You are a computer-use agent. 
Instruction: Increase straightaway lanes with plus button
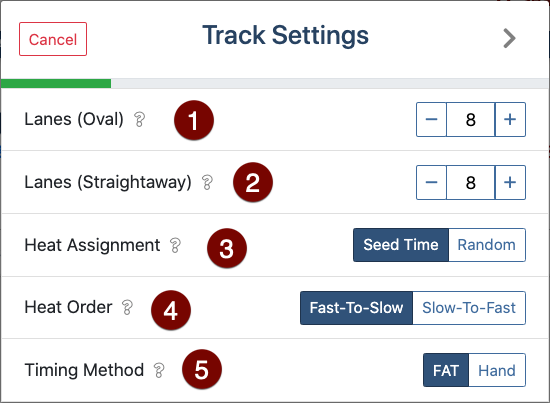click(510, 182)
